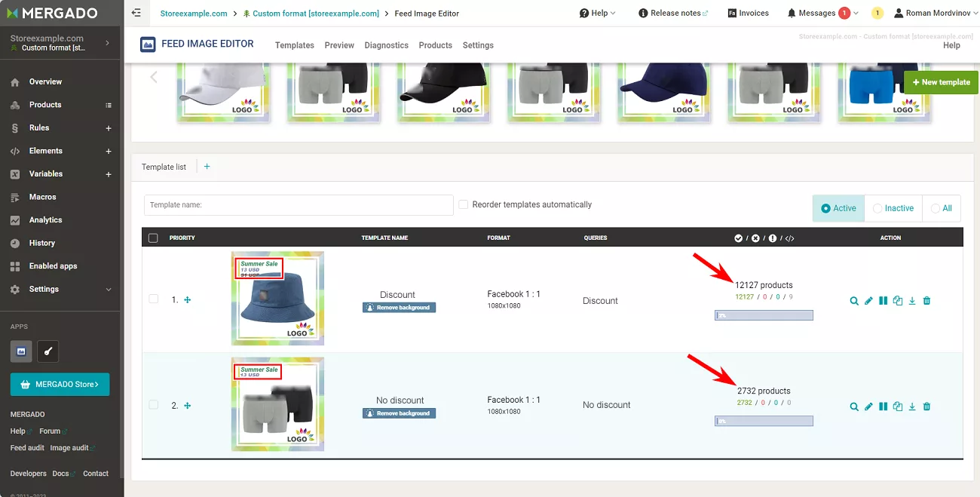Check the checkbox for template 1 Discount
980x497 pixels.
154,299
